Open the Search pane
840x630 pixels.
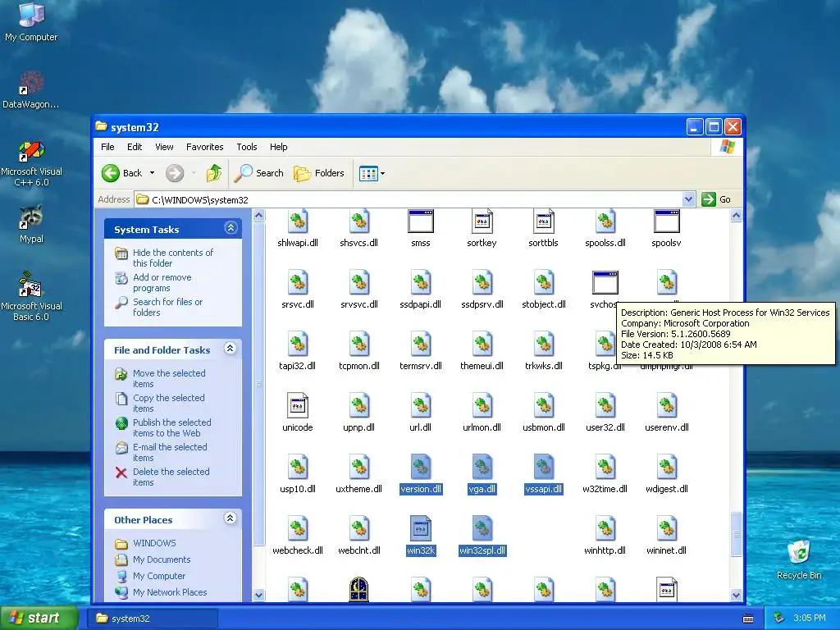tap(259, 173)
